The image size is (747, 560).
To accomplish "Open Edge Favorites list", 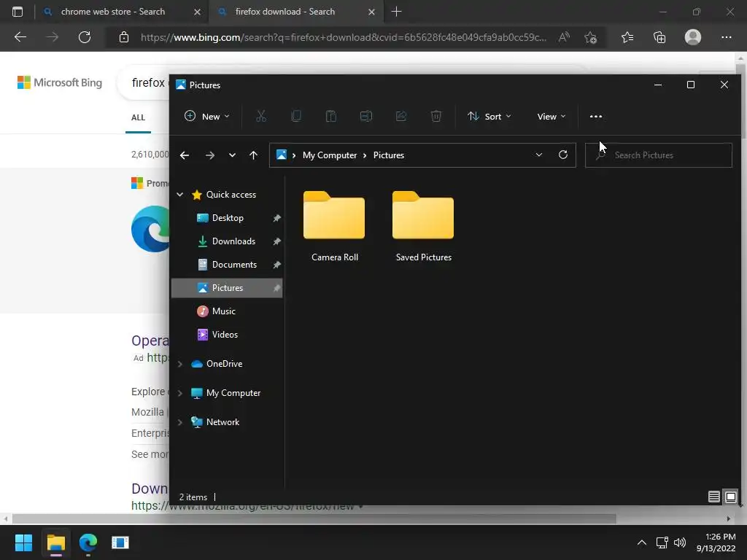I will [x=627, y=37].
